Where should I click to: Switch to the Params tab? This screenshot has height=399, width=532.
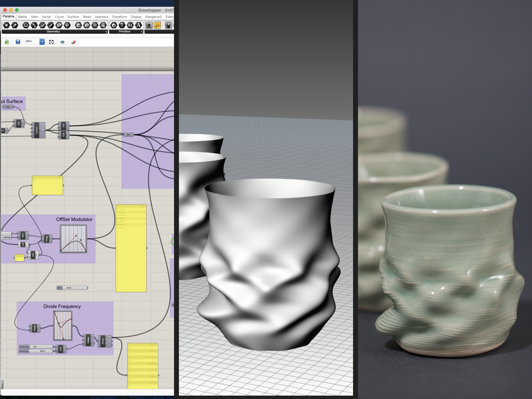click(x=9, y=16)
